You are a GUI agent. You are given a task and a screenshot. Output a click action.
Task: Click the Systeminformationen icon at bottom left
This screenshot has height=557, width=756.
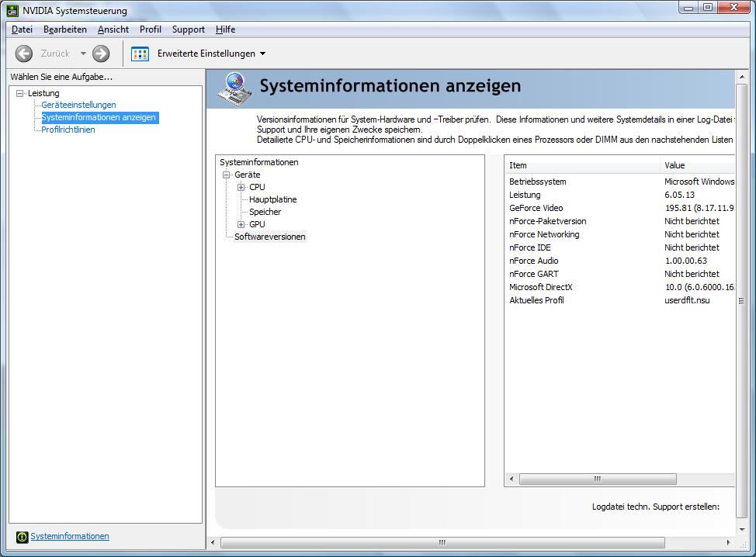(x=23, y=536)
